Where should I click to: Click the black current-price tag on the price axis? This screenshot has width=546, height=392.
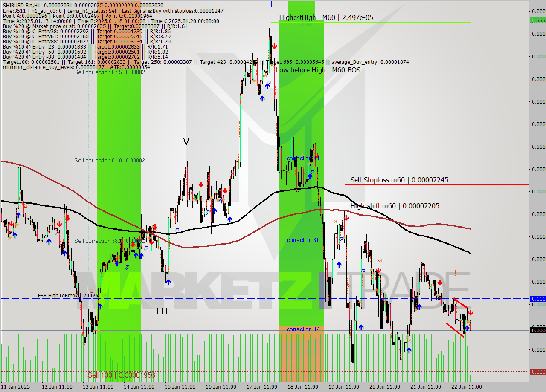coord(537,330)
